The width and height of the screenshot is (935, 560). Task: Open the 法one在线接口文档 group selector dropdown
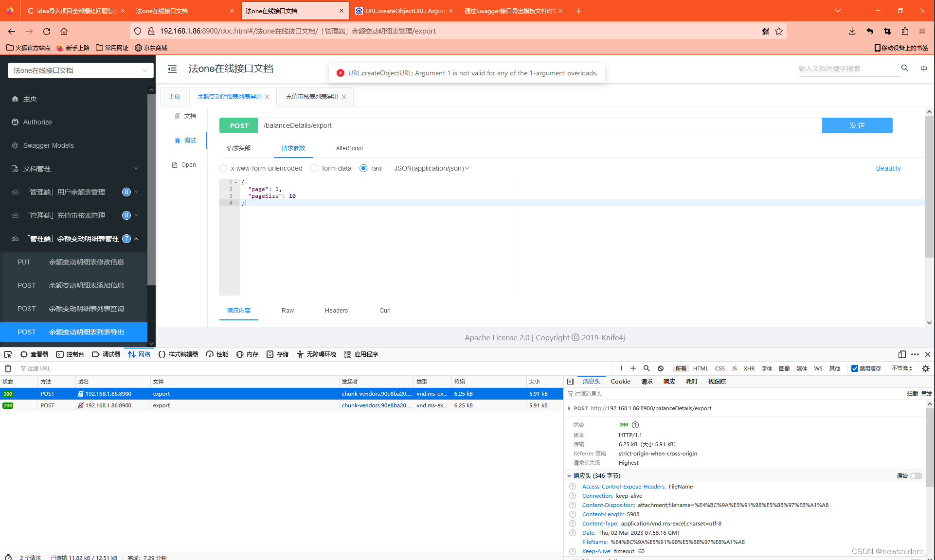[80, 70]
